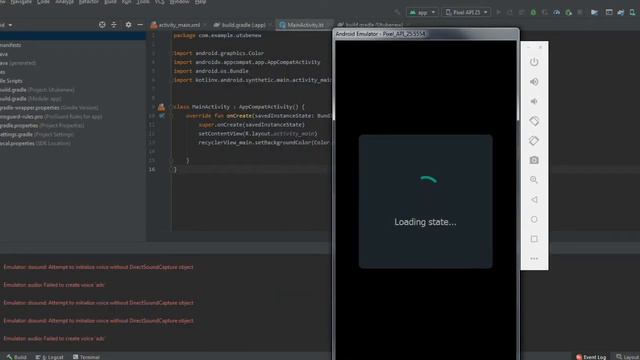Click the green Debug app bug icon
This screenshot has width=640, height=360.
(x=533, y=12)
